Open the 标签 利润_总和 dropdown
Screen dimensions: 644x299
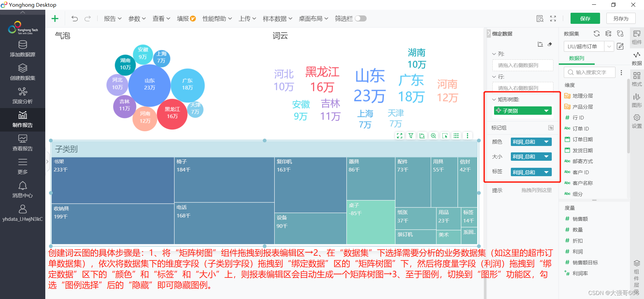pyautogui.click(x=546, y=172)
